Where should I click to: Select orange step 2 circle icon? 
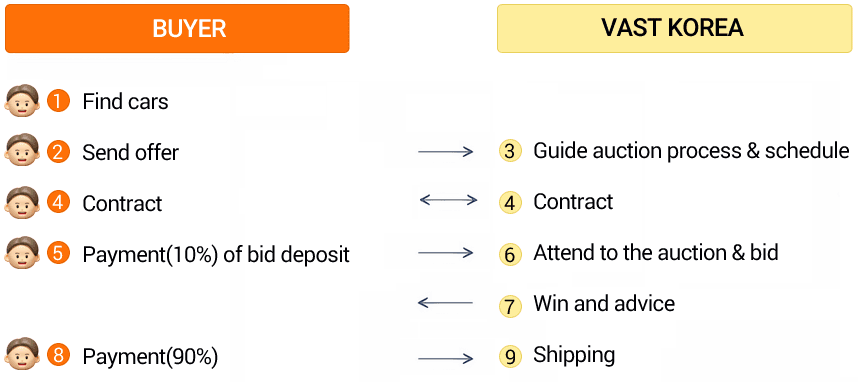pyautogui.click(x=58, y=152)
